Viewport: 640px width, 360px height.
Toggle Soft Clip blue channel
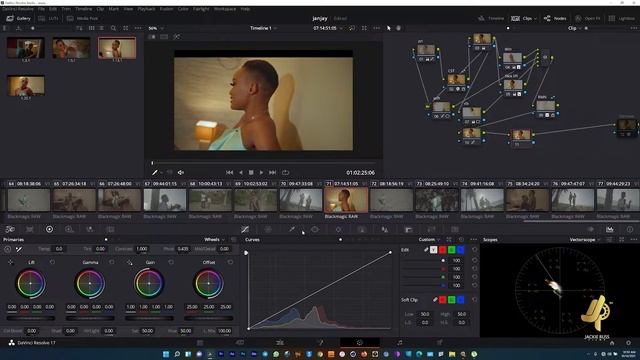[460, 300]
